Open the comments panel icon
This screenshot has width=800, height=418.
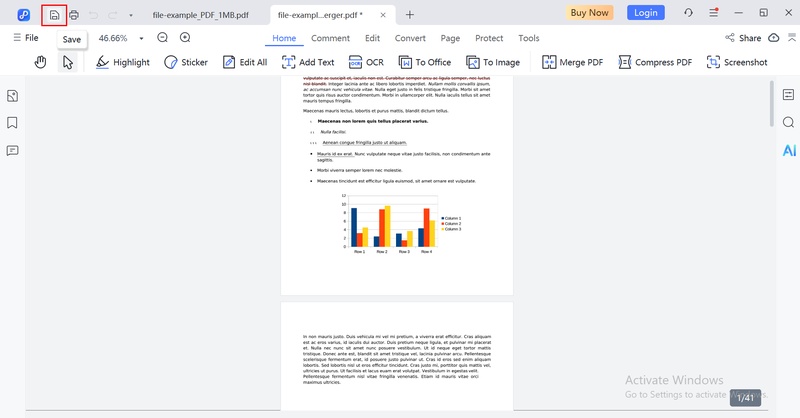(12, 151)
